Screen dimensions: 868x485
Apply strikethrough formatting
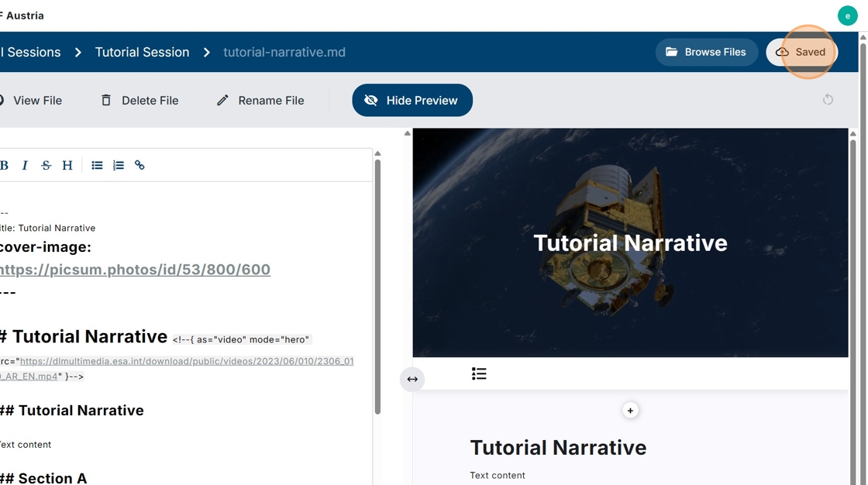tap(46, 165)
